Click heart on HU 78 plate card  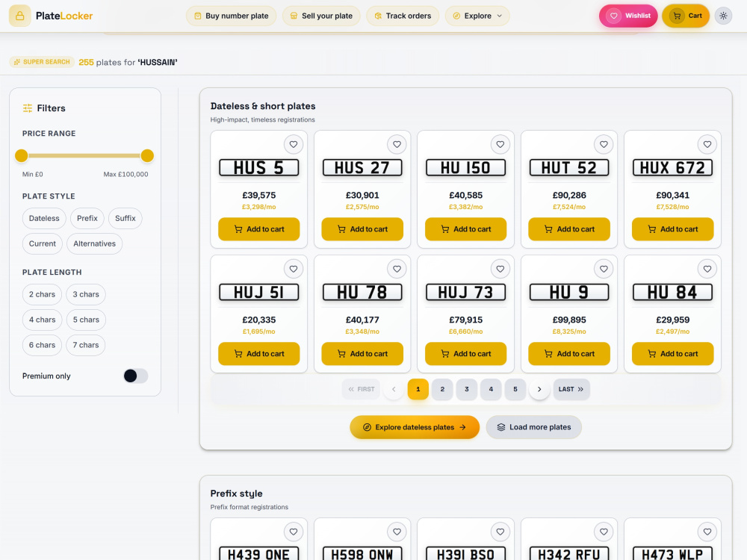397,269
